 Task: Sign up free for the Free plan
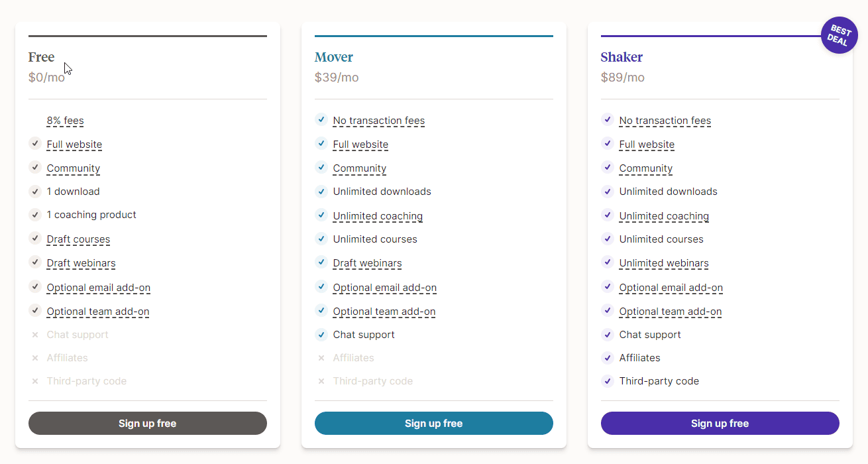click(x=148, y=424)
